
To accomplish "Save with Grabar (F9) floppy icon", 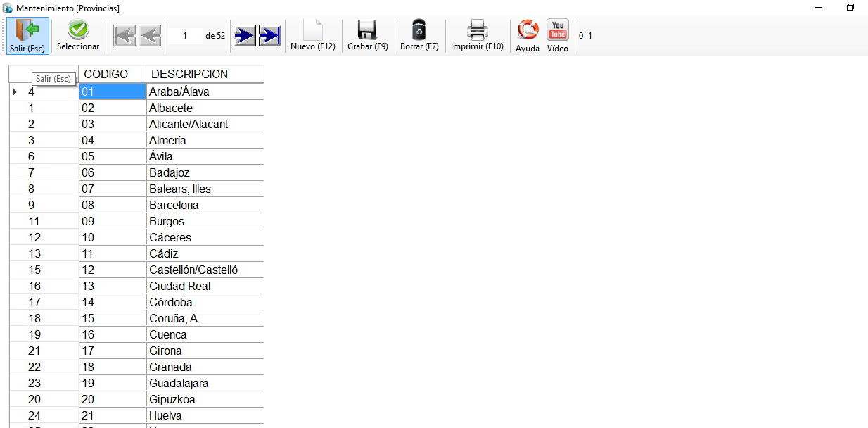I will click(x=368, y=35).
